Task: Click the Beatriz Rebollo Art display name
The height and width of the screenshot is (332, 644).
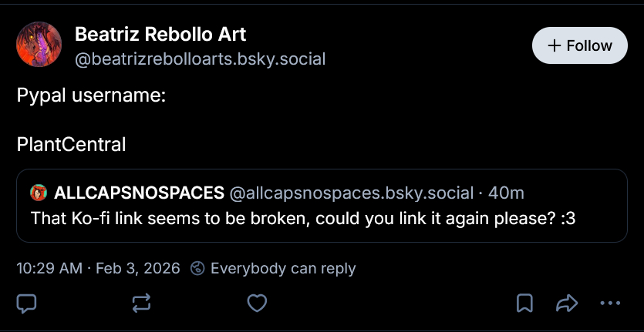Action: 160,34
